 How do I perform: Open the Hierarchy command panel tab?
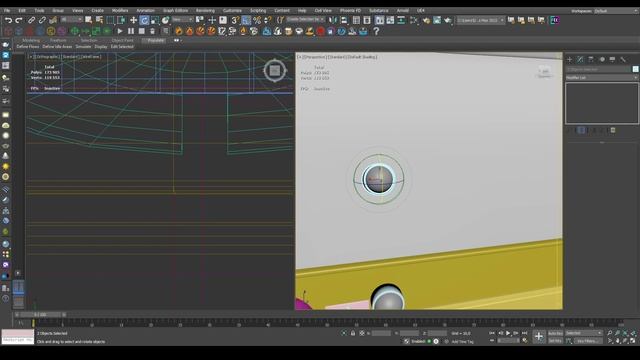click(x=591, y=60)
